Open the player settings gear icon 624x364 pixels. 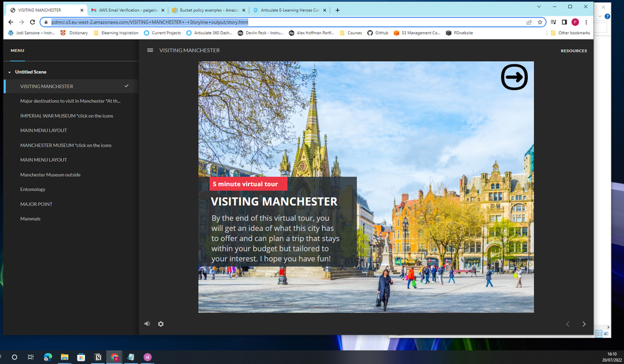pos(161,323)
